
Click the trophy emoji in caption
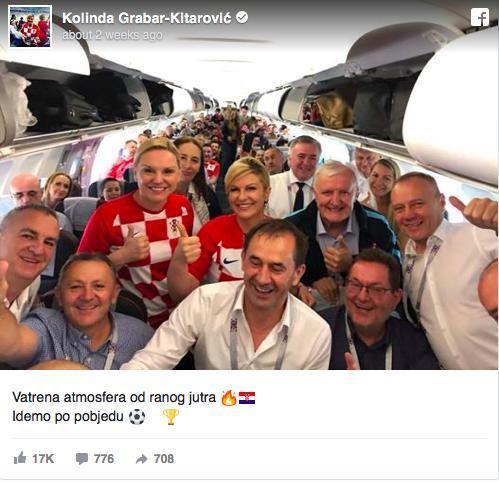coord(171,417)
